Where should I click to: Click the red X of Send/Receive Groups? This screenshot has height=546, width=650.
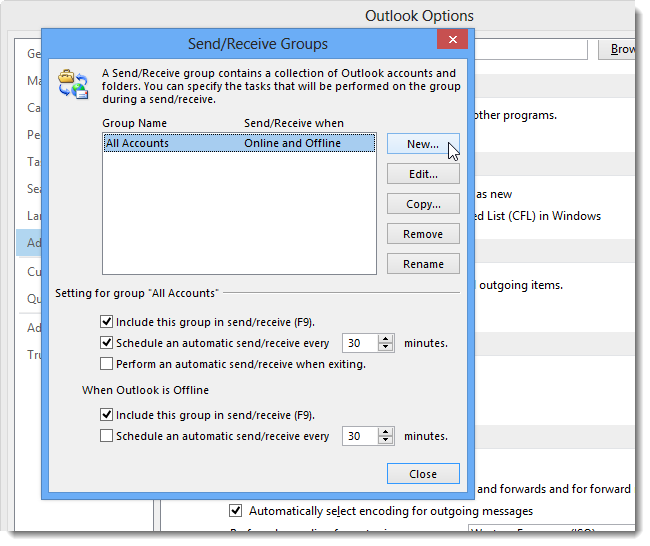click(452, 39)
